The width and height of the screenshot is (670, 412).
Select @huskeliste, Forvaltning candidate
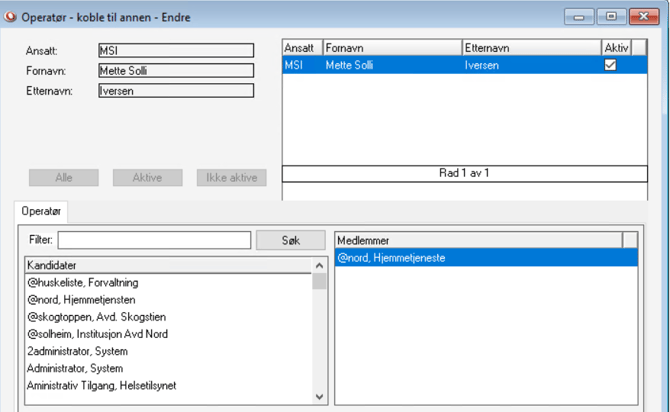(83, 283)
